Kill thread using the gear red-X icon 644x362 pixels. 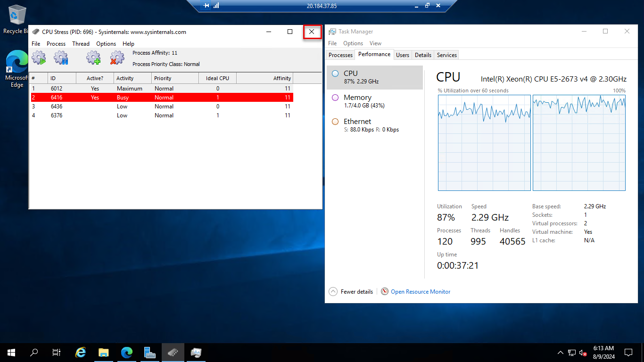coord(117,58)
